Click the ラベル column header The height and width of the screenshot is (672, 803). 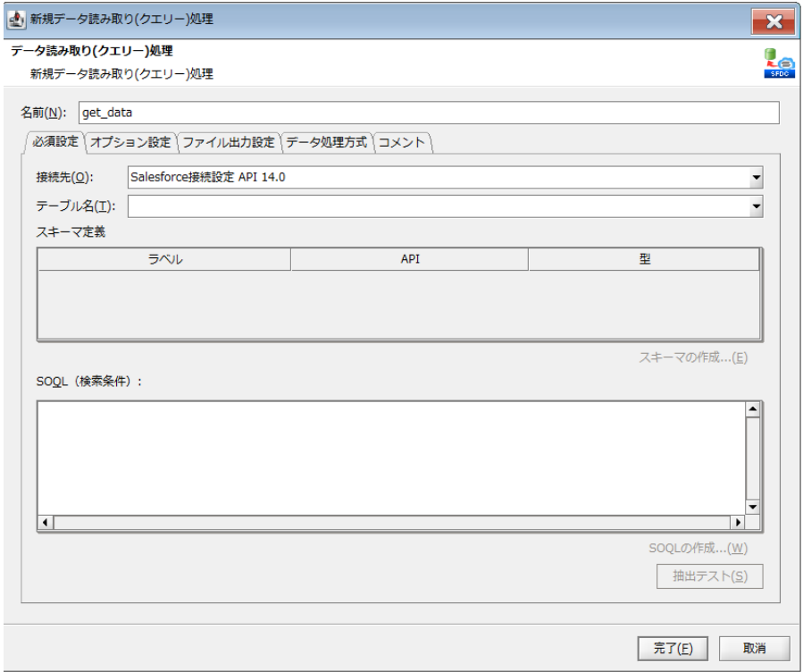pos(166,259)
